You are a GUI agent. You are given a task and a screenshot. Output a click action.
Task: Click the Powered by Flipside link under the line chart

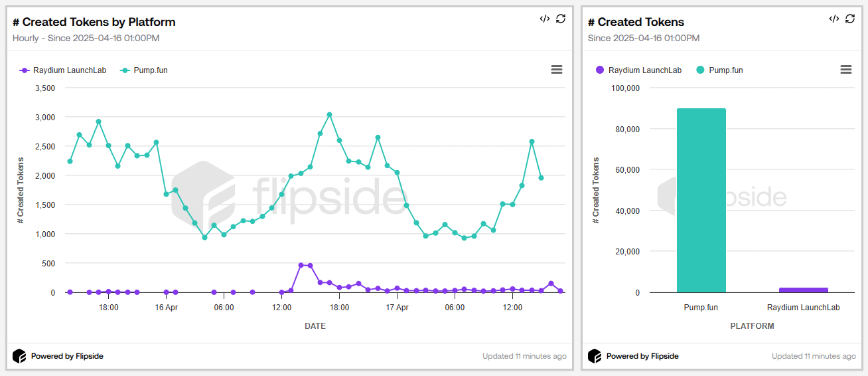pos(67,356)
